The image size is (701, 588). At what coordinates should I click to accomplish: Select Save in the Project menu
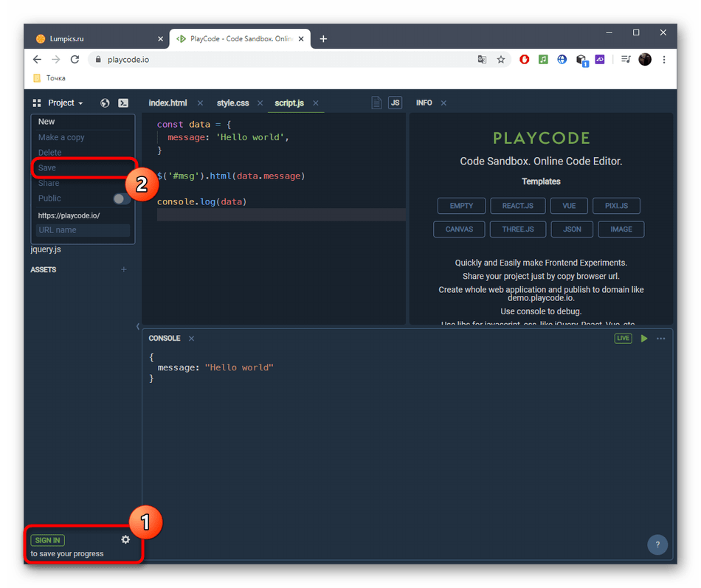coord(47,168)
